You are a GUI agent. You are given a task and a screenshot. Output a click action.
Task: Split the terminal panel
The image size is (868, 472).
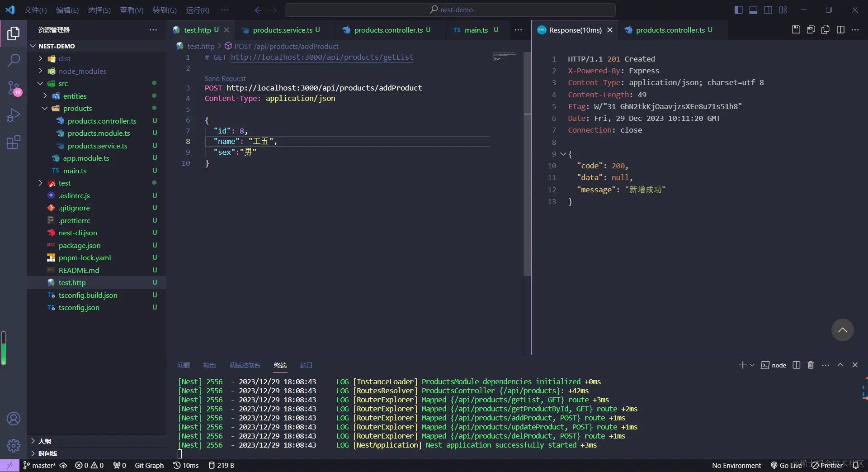click(797, 365)
